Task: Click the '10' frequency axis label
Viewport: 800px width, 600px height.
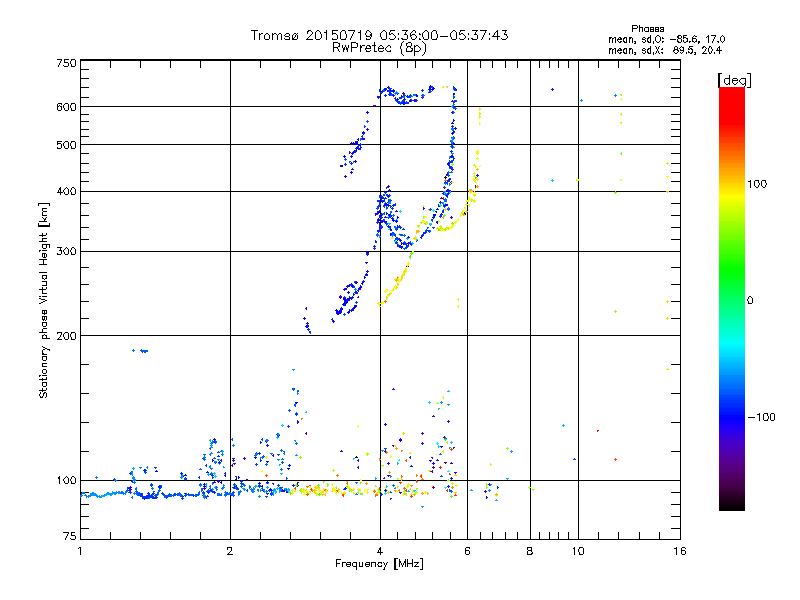Action: (578, 551)
